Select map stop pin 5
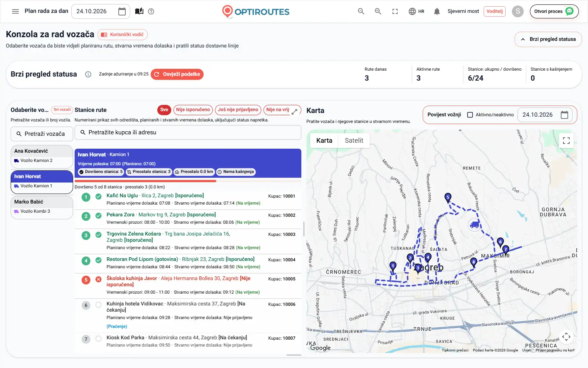This screenshot has width=588, height=368. [448, 198]
